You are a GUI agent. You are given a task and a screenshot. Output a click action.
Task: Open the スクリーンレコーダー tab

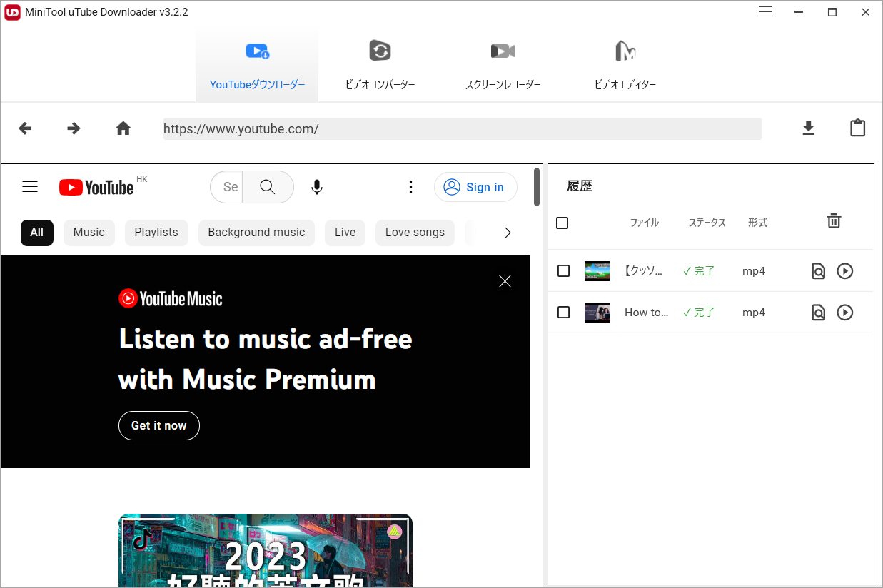[x=503, y=66]
